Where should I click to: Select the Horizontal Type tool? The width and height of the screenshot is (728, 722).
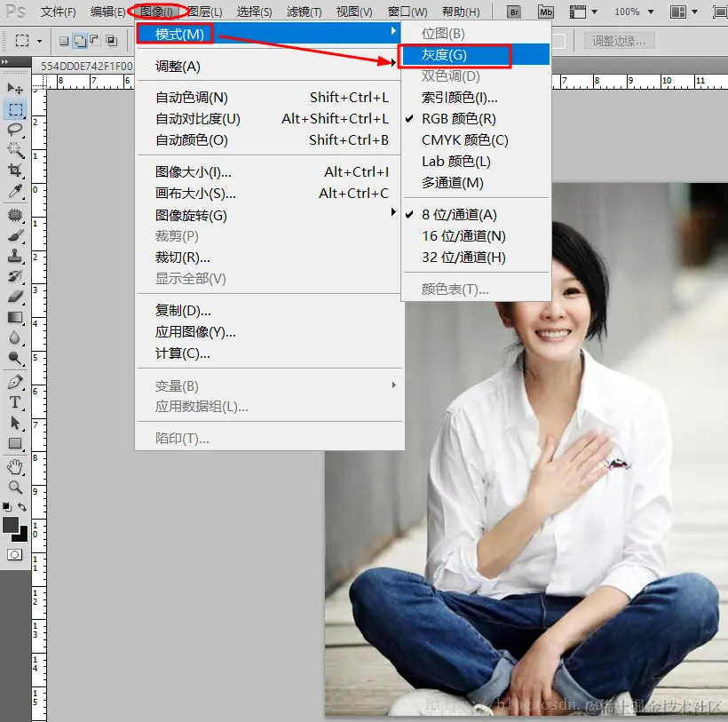15,402
